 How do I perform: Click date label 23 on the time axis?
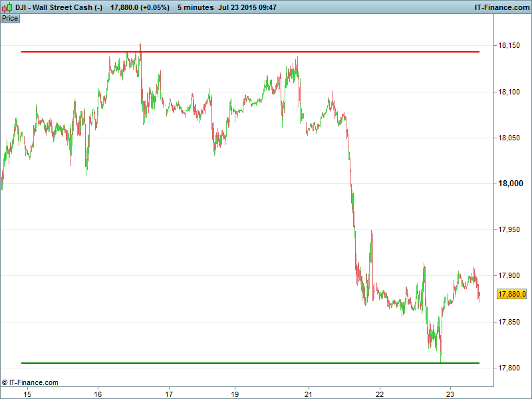(x=450, y=394)
